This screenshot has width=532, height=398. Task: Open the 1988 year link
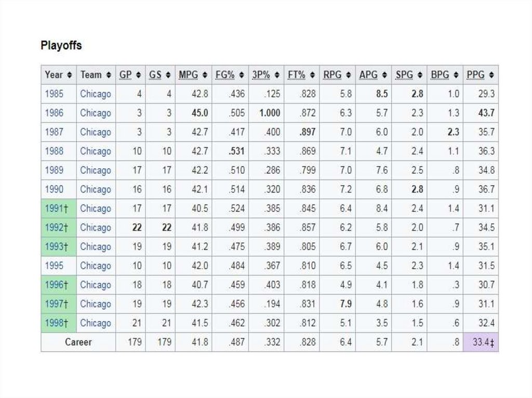pyautogui.click(x=54, y=151)
